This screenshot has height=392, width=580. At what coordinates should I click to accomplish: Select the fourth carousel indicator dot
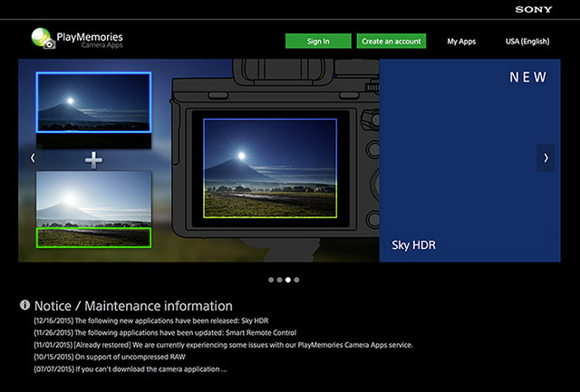(x=296, y=280)
